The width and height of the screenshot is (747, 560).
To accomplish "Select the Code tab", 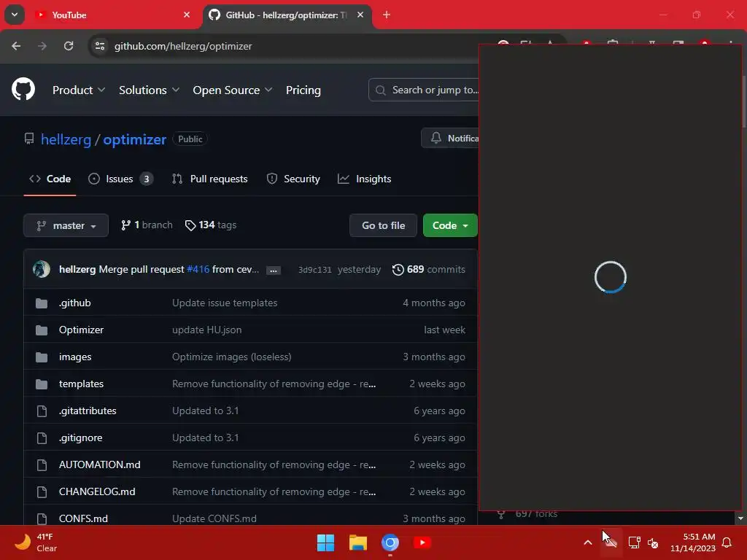I will point(50,179).
